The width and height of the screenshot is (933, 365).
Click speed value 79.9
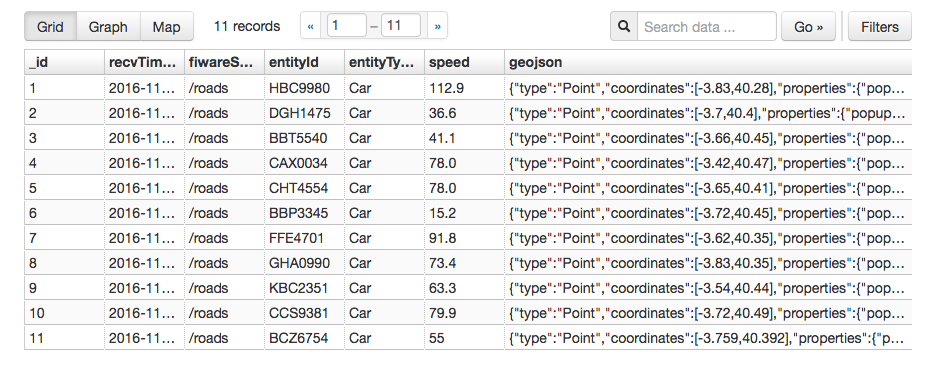[464, 313]
